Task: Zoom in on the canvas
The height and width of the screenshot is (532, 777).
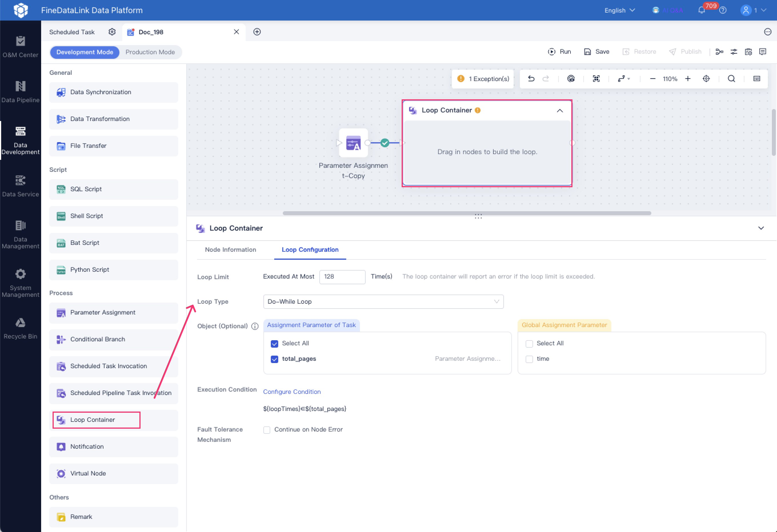Action: (688, 78)
